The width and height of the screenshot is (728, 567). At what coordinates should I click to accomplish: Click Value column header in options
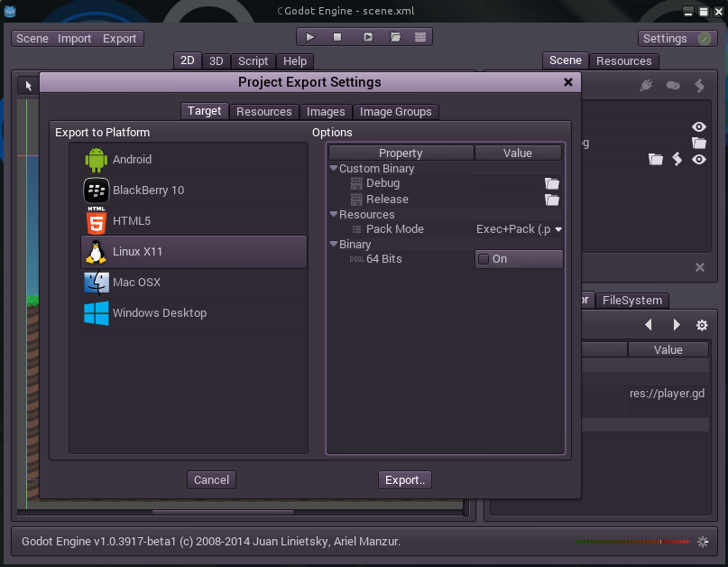pos(518,153)
